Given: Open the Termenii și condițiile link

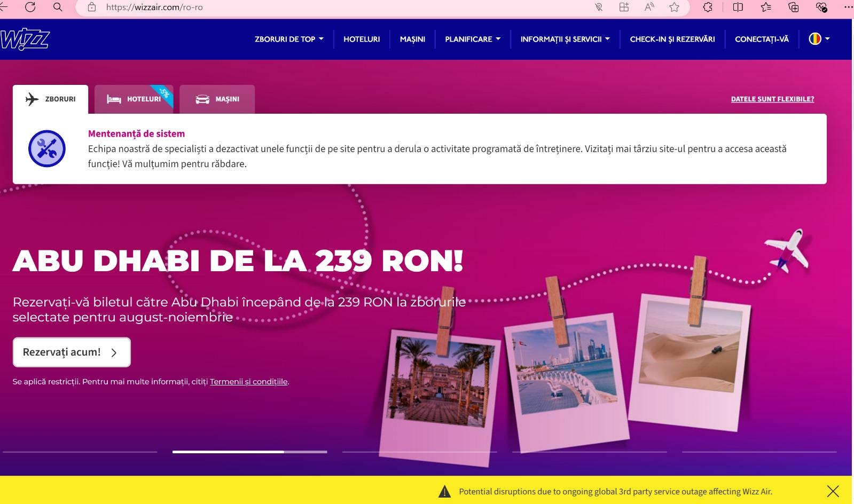Looking at the screenshot, I should click(248, 382).
